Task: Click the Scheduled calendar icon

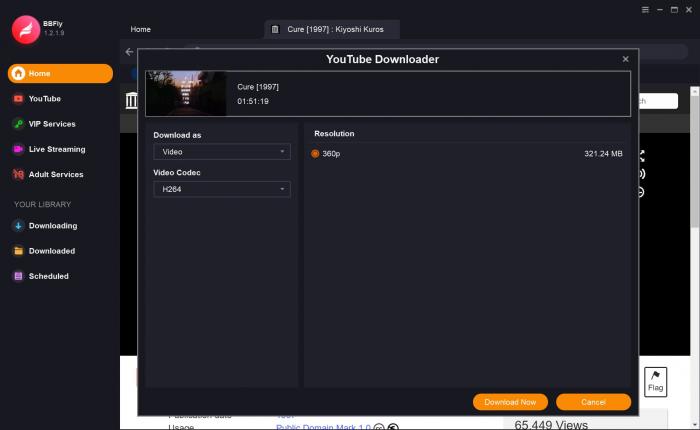Action: click(x=18, y=276)
